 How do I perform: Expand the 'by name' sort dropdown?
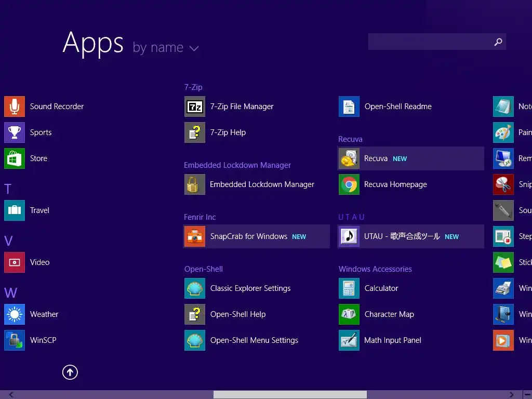(166, 47)
